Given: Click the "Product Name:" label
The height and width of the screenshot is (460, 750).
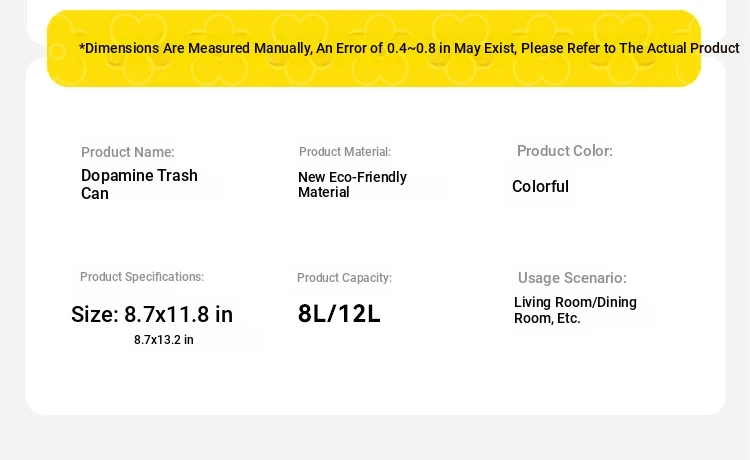Looking at the screenshot, I should pyautogui.click(x=128, y=152).
